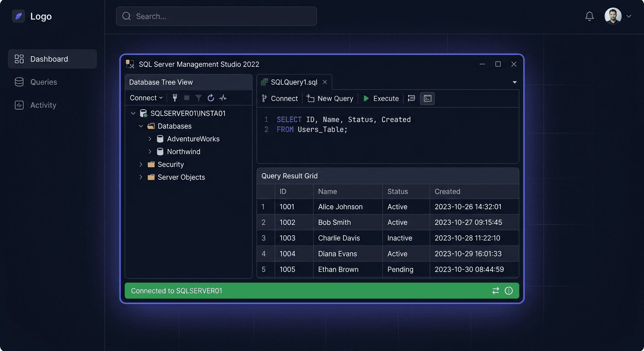The width and height of the screenshot is (644, 351).
Task: Open the notifications bell
Action: pos(590,16)
